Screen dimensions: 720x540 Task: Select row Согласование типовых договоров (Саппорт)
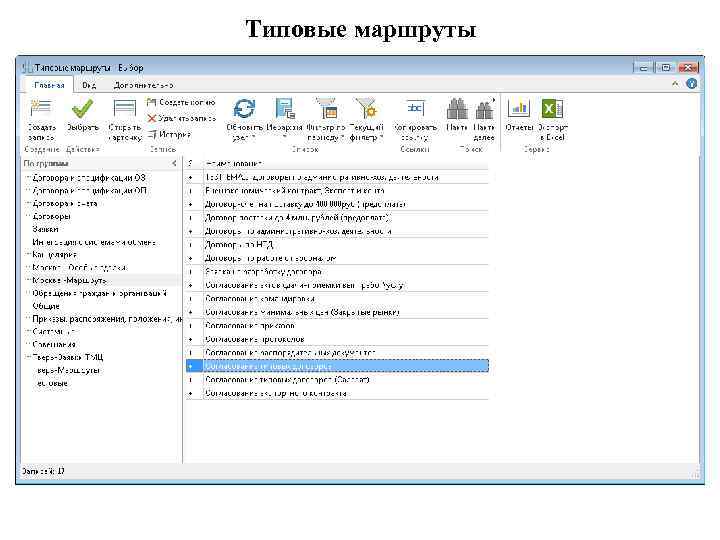pos(338,380)
